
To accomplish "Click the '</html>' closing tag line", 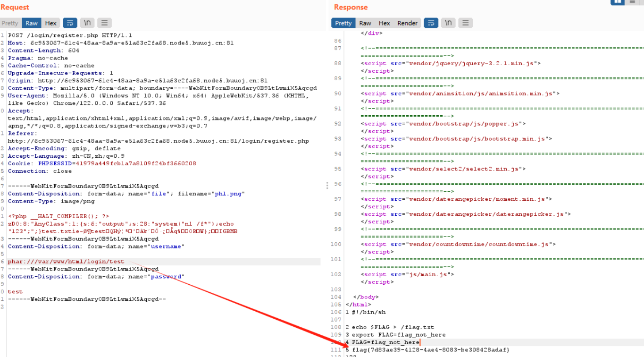I will click(358, 305).
